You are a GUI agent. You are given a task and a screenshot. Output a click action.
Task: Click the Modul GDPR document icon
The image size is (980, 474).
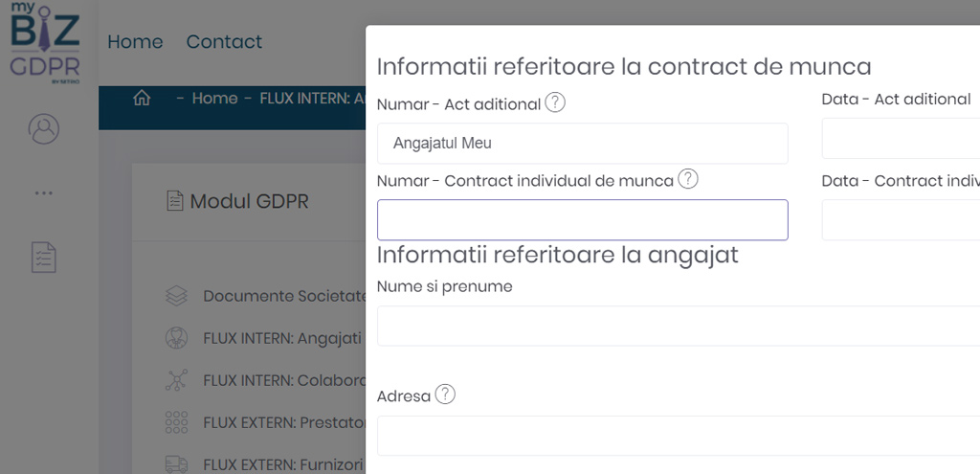(174, 201)
